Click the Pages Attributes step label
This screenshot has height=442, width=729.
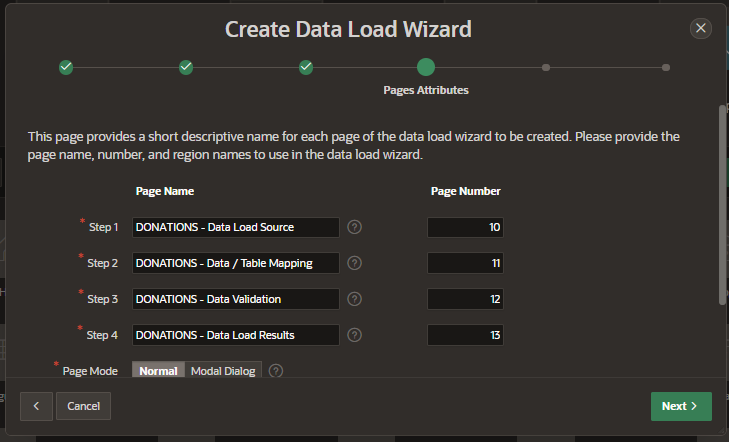pyautogui.click(x=426, y=90)
